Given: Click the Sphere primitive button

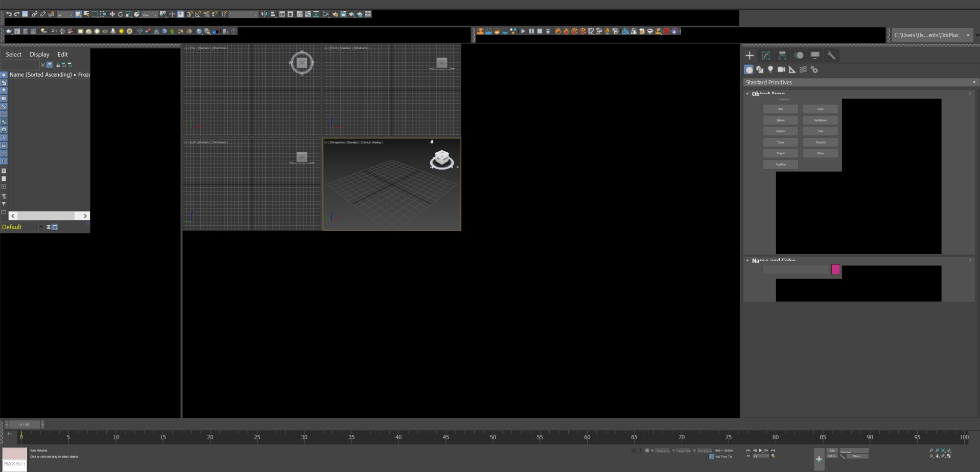Looking at the screenshot, I should tap(780, 120).
